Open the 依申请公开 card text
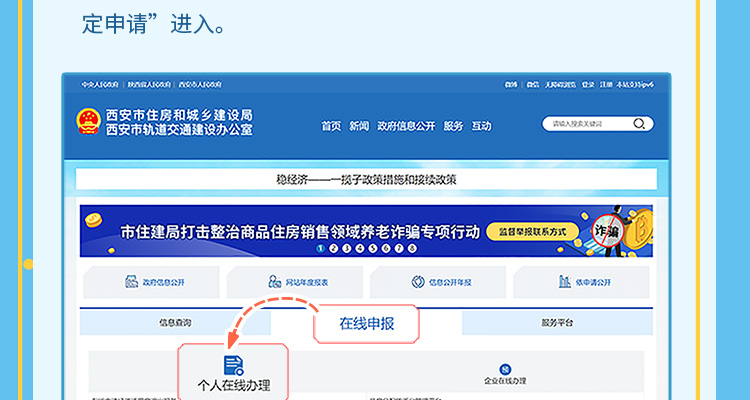This screenshot has height=400, width=750. tap(593, 283)
